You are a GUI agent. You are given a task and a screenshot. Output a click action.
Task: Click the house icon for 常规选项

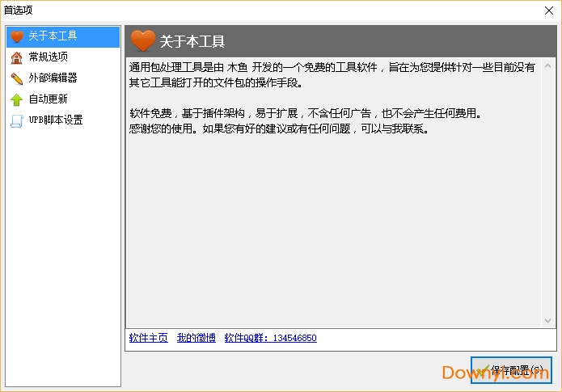pos(16,57)
